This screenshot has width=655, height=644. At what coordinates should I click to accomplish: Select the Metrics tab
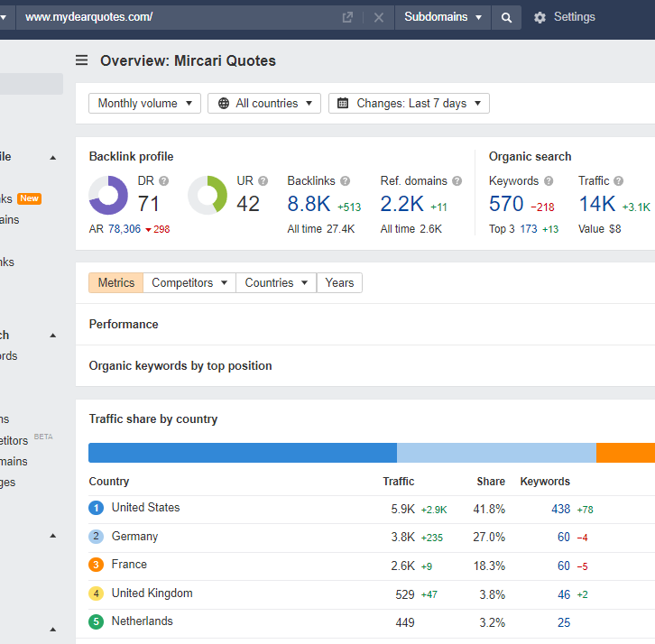pyautogui.click(x=116, y=282)
